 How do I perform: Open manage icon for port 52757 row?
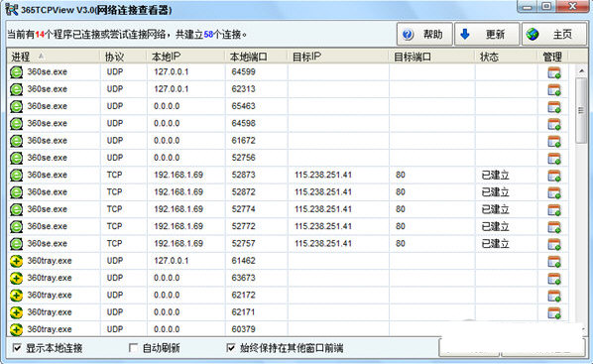coord(554,244)
